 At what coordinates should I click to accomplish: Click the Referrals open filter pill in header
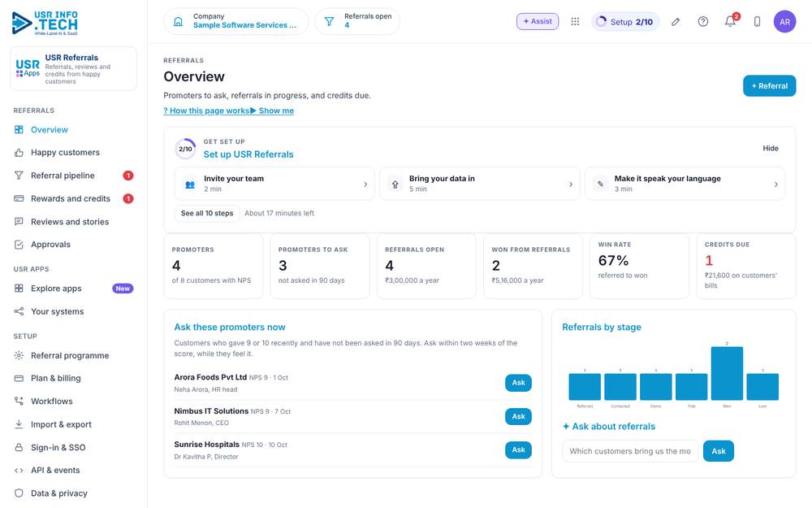[x=357, y=21]
